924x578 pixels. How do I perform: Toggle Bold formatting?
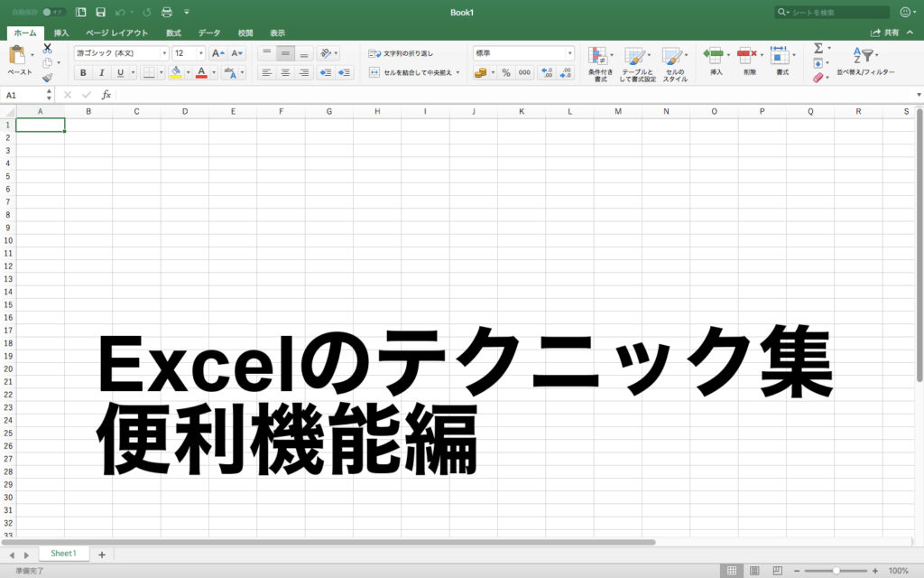(83, 72)
